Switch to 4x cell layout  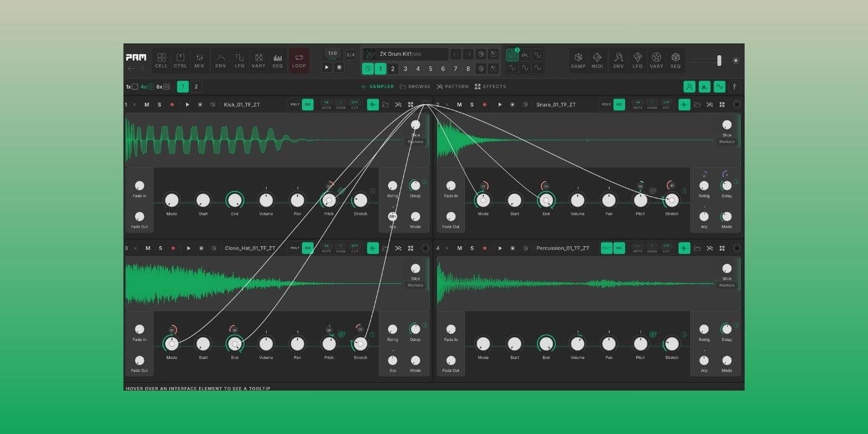148,87
